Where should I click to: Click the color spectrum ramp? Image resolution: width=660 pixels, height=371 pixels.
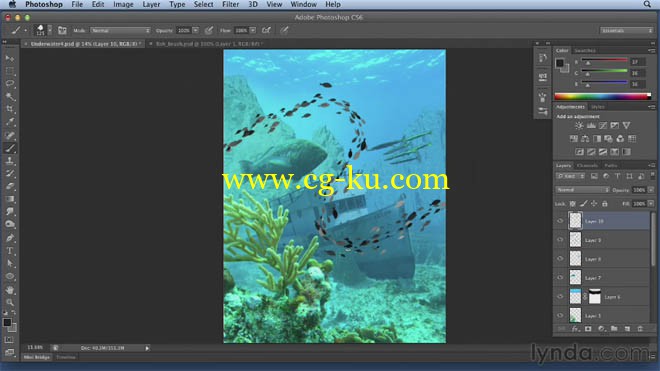[x=603, y=96]
